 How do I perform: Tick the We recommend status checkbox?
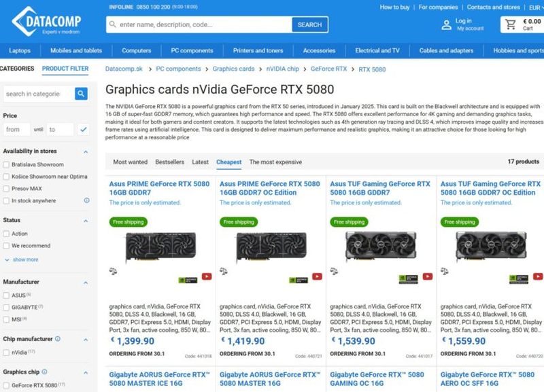point(6,246)
